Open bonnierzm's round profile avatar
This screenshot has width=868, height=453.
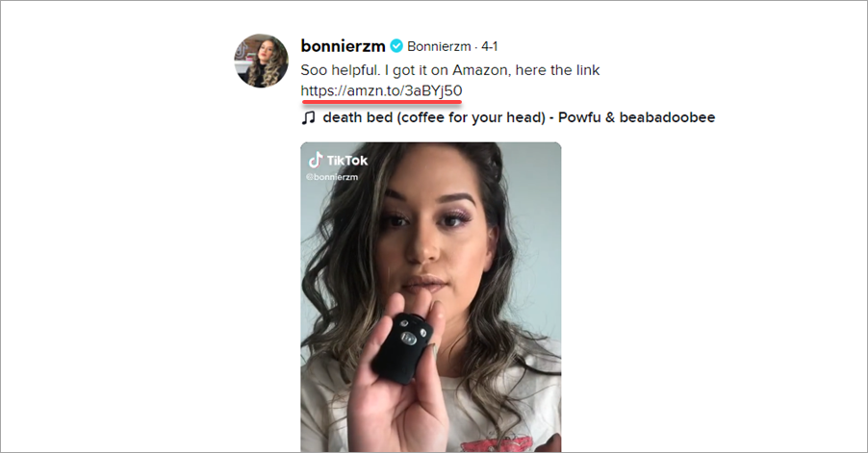[x=261, y=61]
